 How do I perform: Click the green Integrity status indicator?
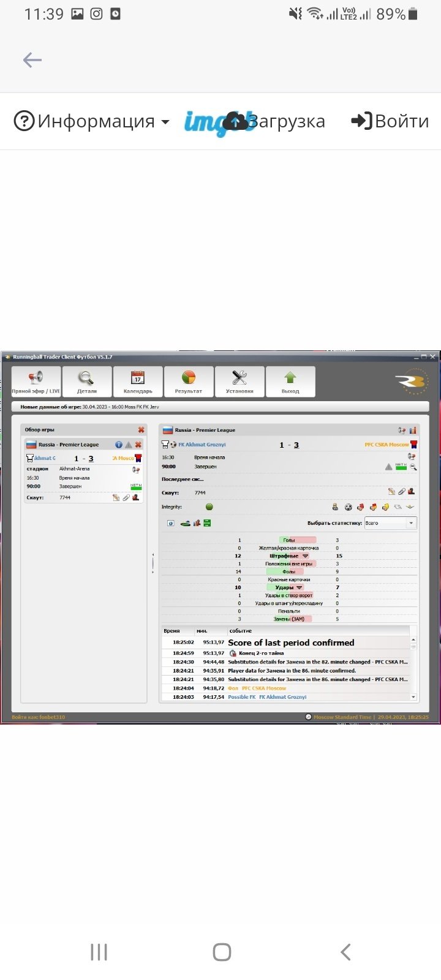pos(209,507)
